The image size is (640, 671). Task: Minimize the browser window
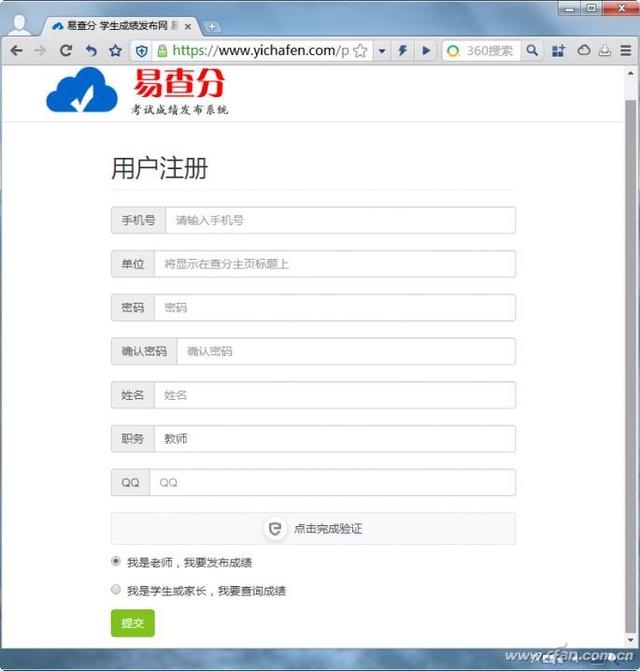pos(569,9)
